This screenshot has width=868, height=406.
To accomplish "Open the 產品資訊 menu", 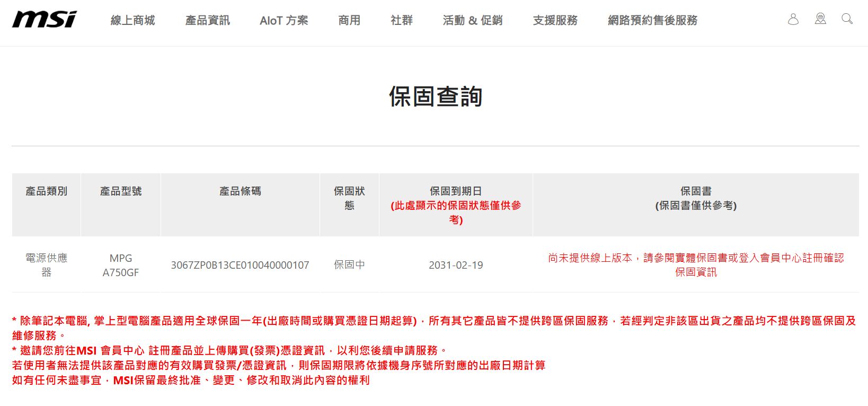I will click(208, 20).
